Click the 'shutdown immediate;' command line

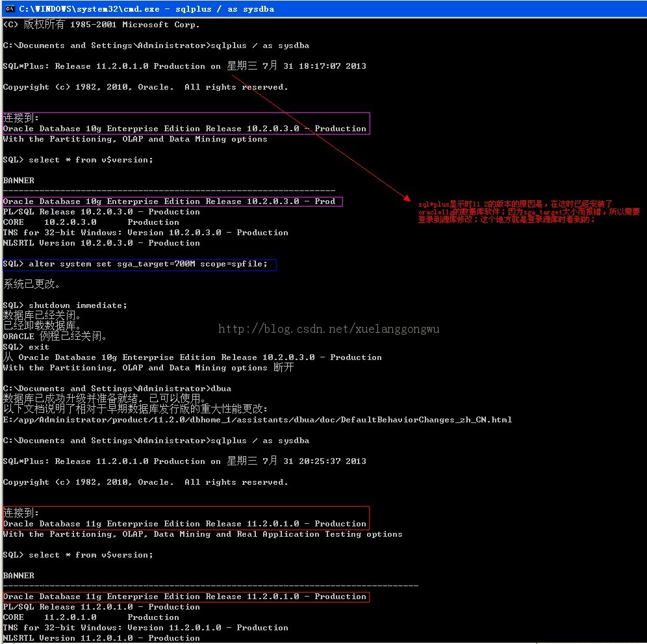[x=65, y=305]
